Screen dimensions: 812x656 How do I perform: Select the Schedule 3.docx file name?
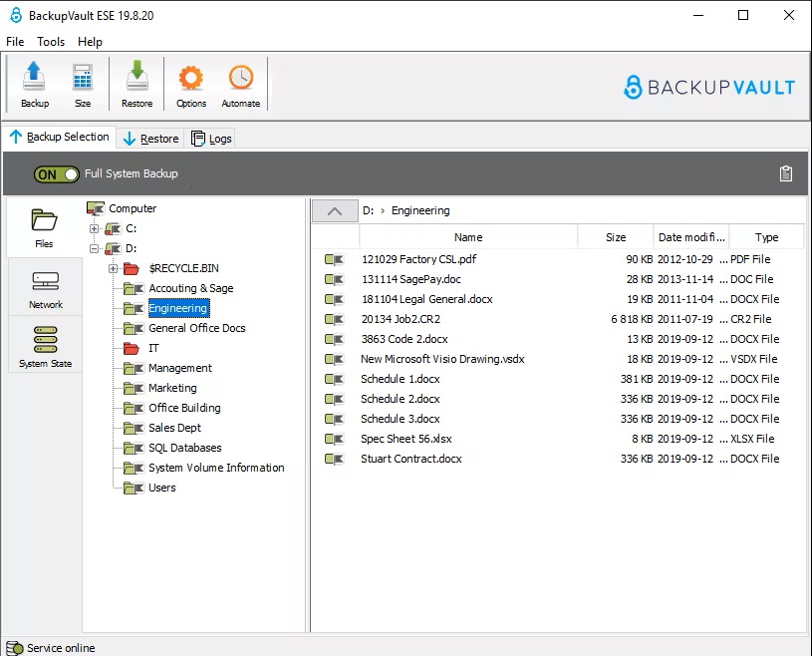pyautogui.click(x=401, y=419)
